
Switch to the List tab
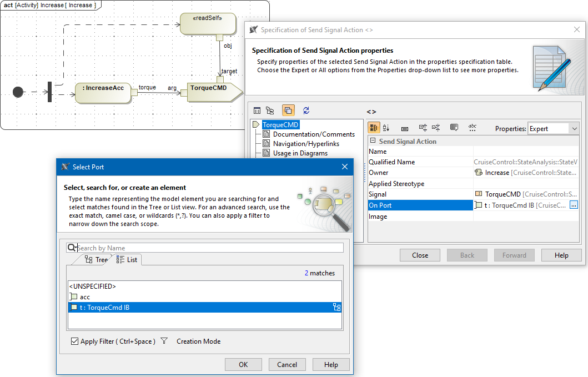click(127, 259)
